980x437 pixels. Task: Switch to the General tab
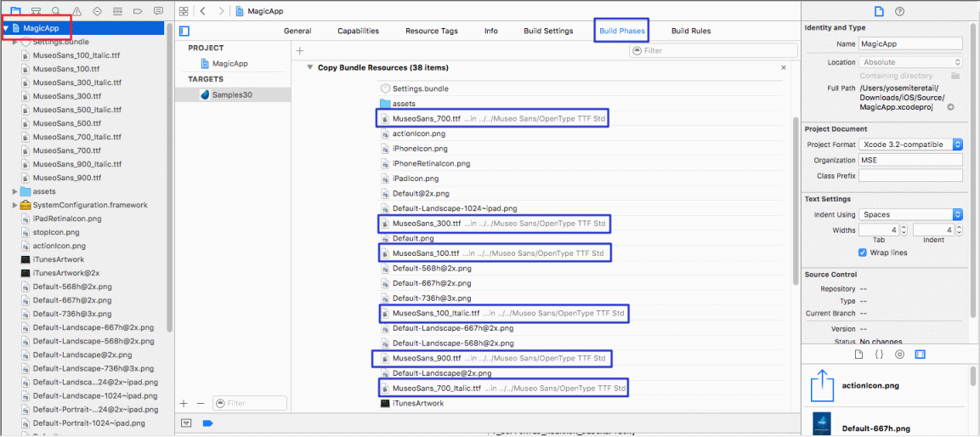[297, 31]
